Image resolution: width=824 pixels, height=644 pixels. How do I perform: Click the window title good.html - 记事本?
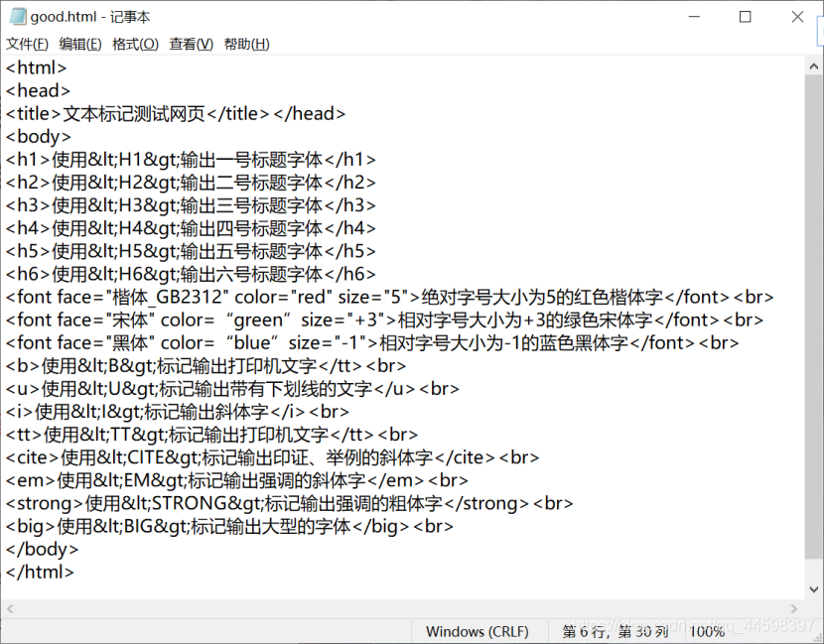click(x=90, y=17)
